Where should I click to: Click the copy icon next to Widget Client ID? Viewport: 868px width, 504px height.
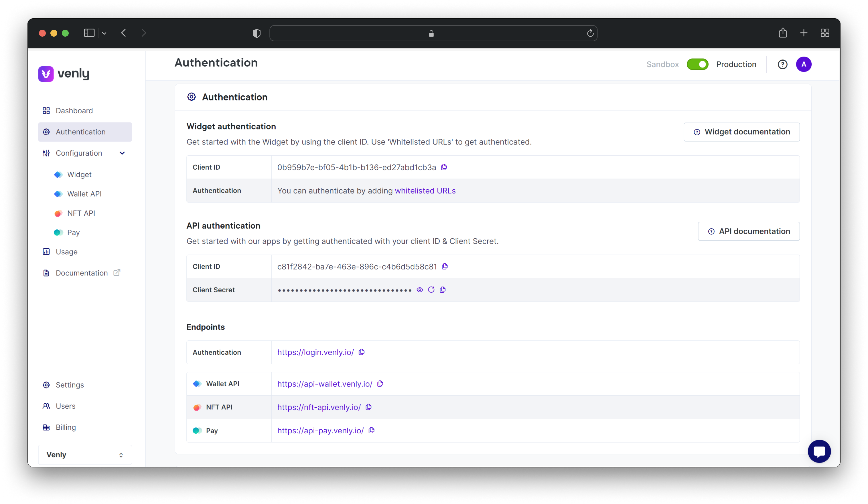click(x=444, y=167)
